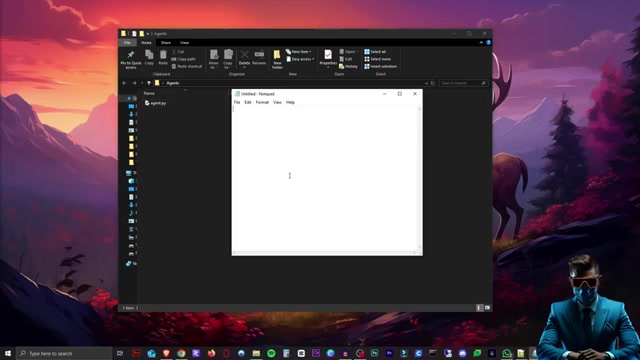640x360 pixels.
Task: Open the Move to menu
Action: point(213,59)
